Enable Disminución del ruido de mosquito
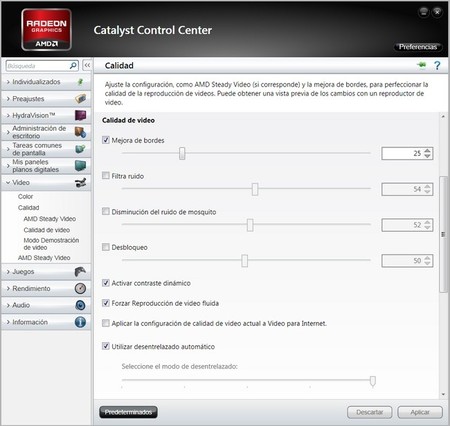Viewport: 450px width, 426px height. pos(106,211)
